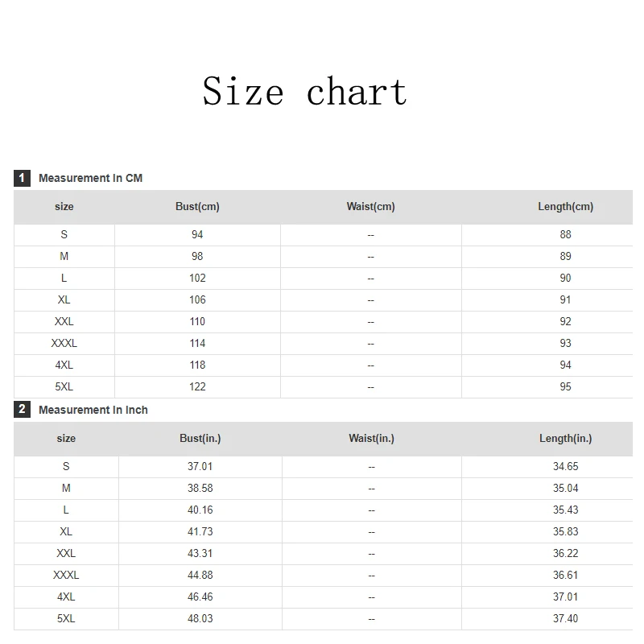The width and height of the screenshot is (644, 644).
Task: Click length value 91 in CM table
Action: coord(565,299)
